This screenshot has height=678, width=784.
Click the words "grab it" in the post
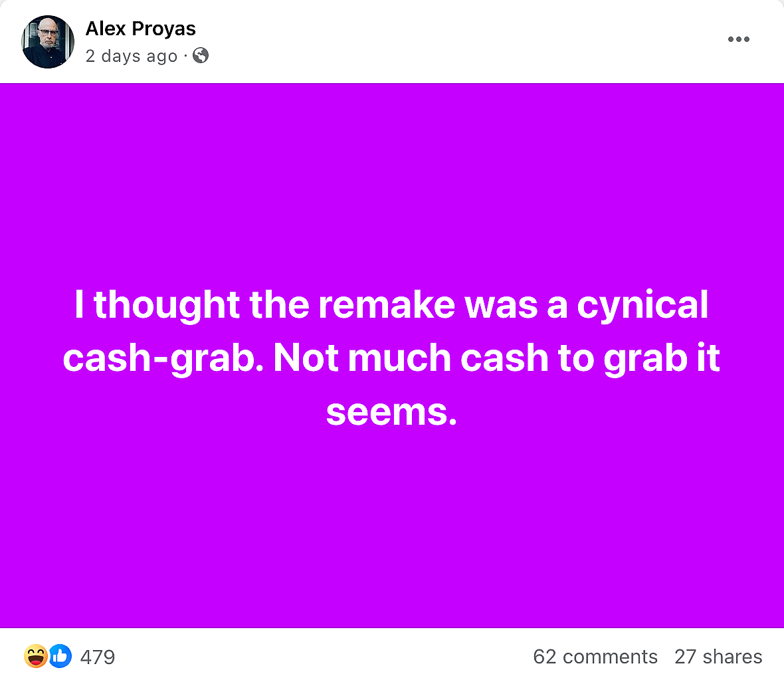(x=662, y=359)
